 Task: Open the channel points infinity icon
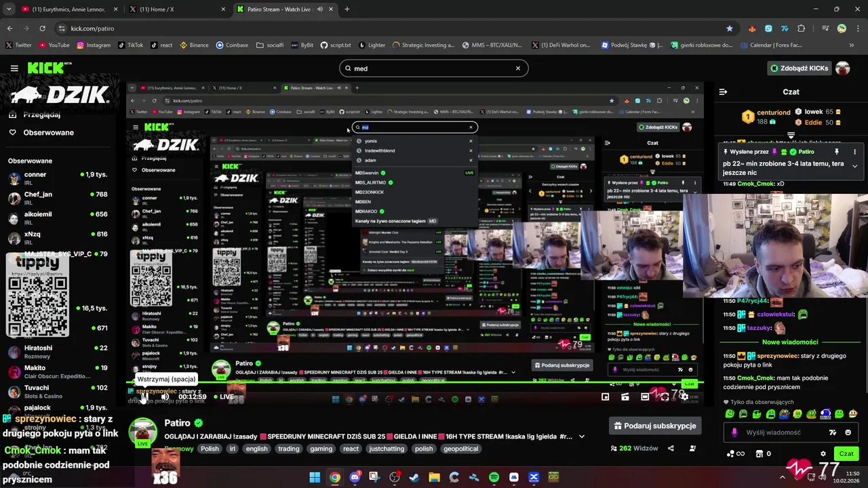(736, 454)
